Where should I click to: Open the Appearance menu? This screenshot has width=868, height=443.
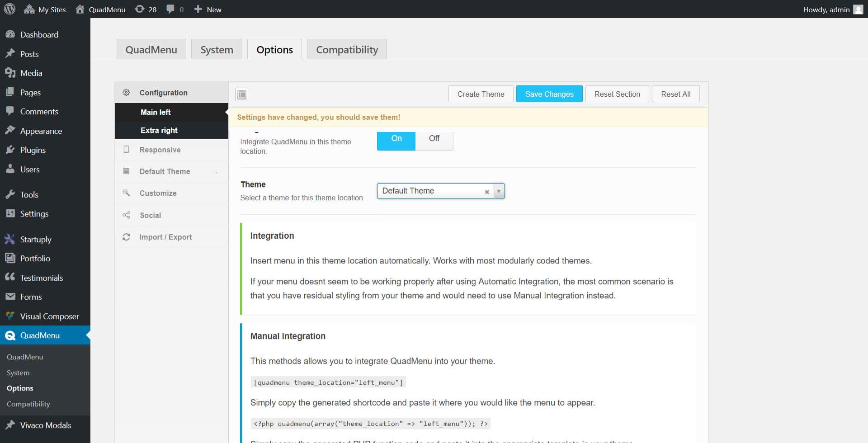coord(45,131)
